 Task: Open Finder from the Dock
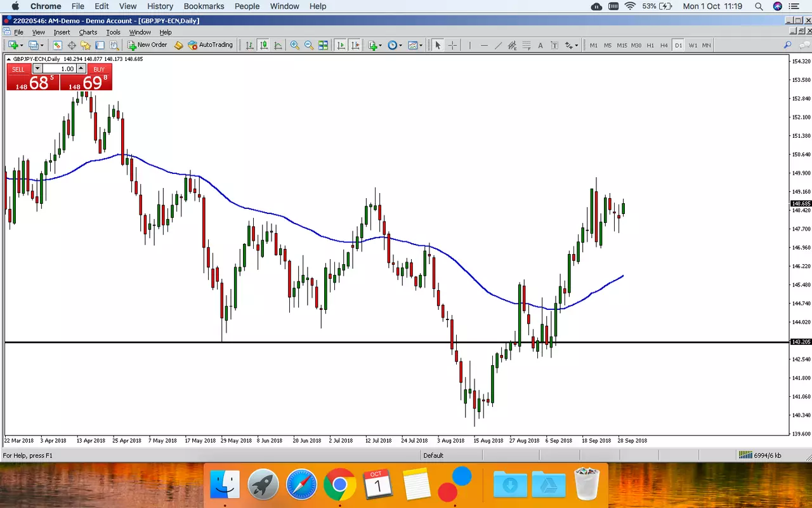coord(225,486)
